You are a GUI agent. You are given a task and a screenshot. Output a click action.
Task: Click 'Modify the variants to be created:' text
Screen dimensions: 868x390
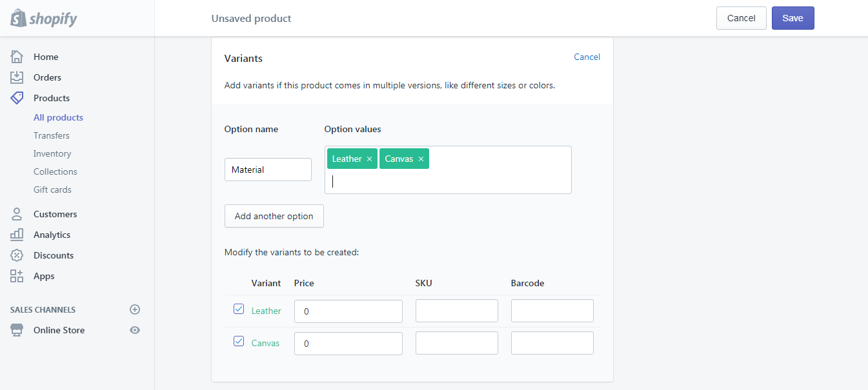coord(292,252)
